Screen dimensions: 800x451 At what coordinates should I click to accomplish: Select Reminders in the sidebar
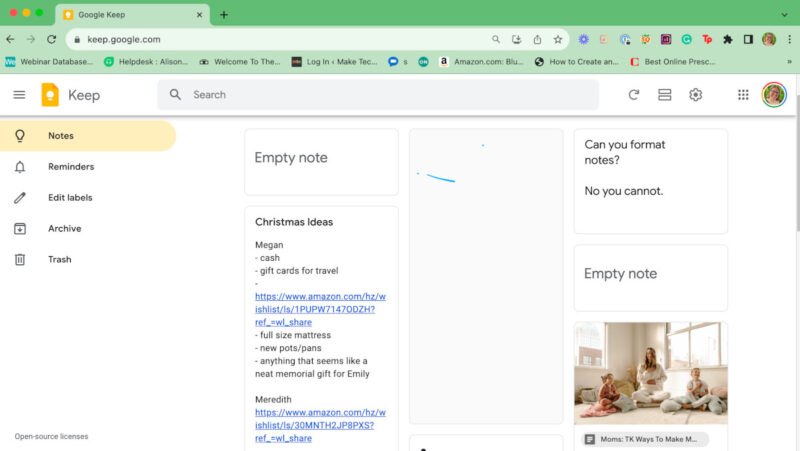click(88, 167)
